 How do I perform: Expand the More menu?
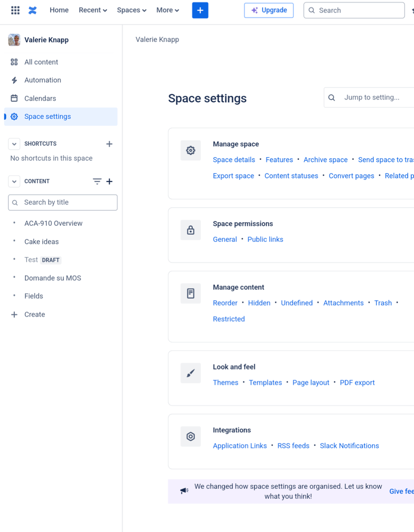tap(167, 10)
